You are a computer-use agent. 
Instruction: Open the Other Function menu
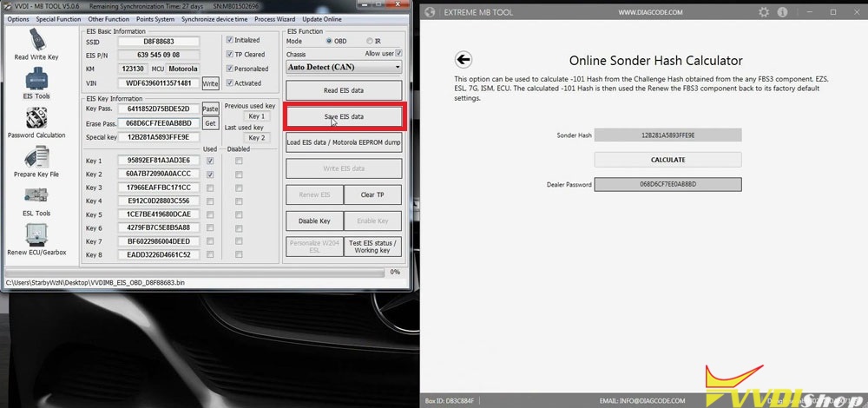click(x=108, y=19)
